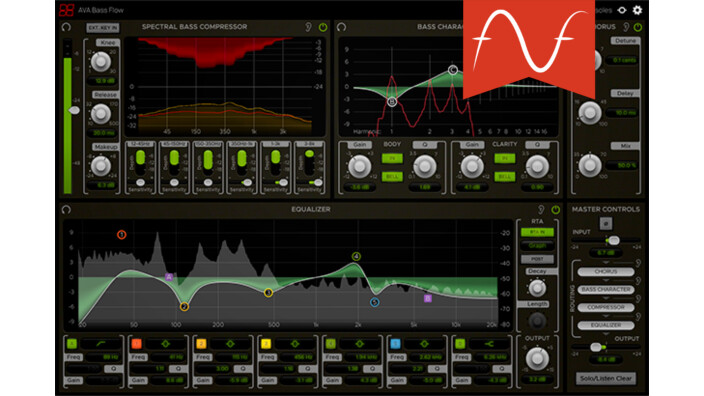This screenshot has width=704, height=396.
Task: Open the settings gear in the title bar
Action: 637,10
